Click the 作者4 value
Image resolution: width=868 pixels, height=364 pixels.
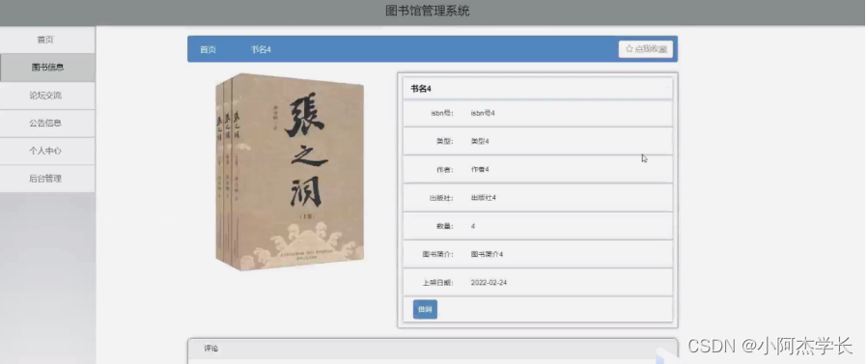coord(480,170)
